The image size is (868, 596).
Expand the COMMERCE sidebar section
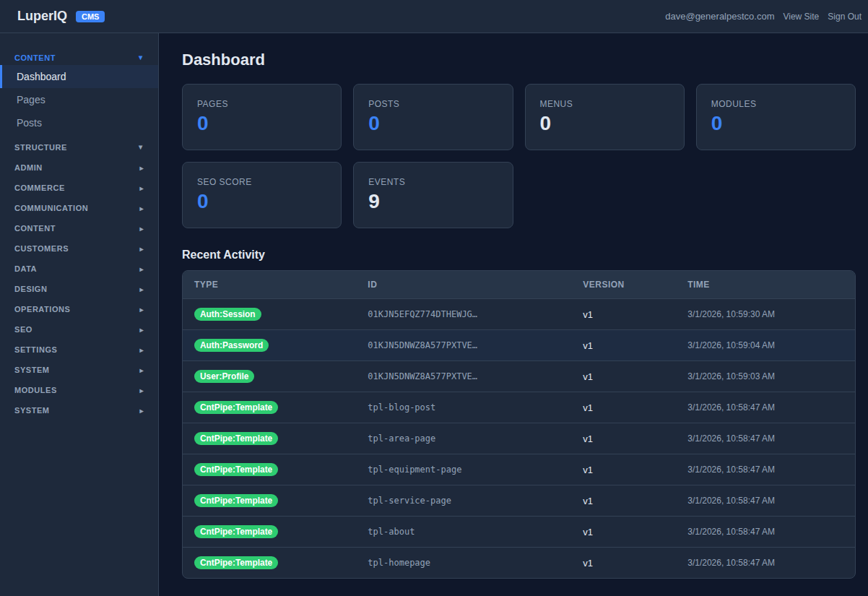click(78, 188)
